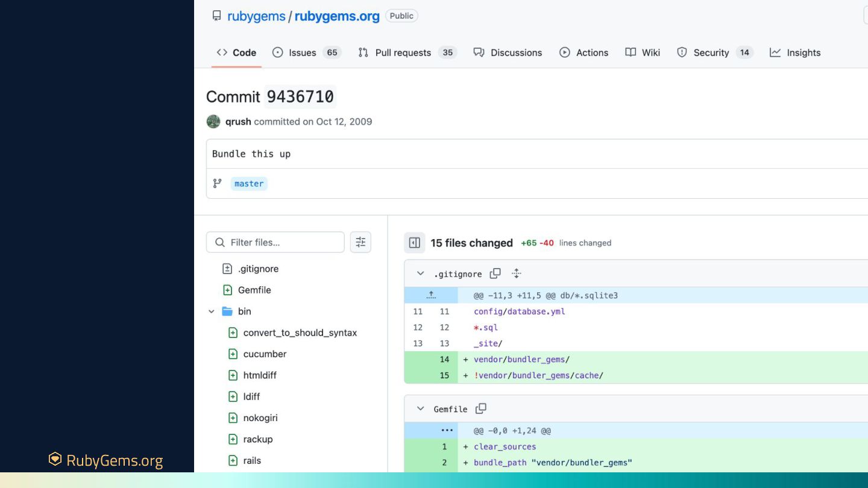868x488 pixels.
Task: Open the Issues tab
Action: click(x=306, y=52)
